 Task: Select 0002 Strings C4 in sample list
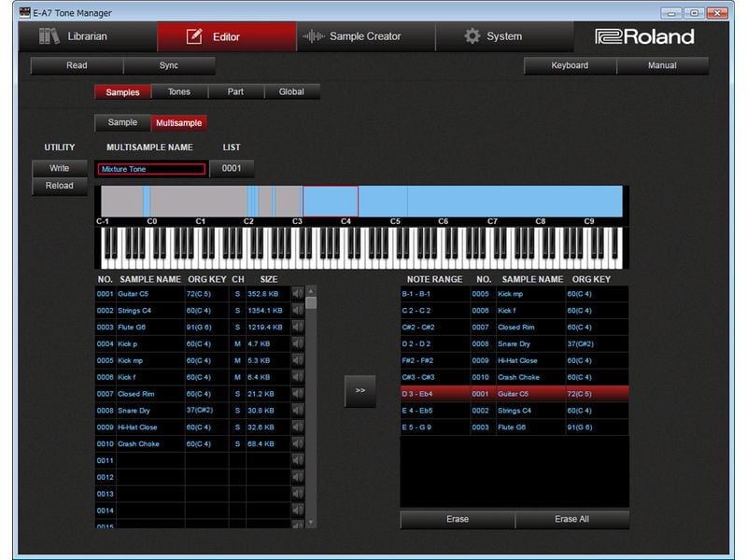click(193, 311)
